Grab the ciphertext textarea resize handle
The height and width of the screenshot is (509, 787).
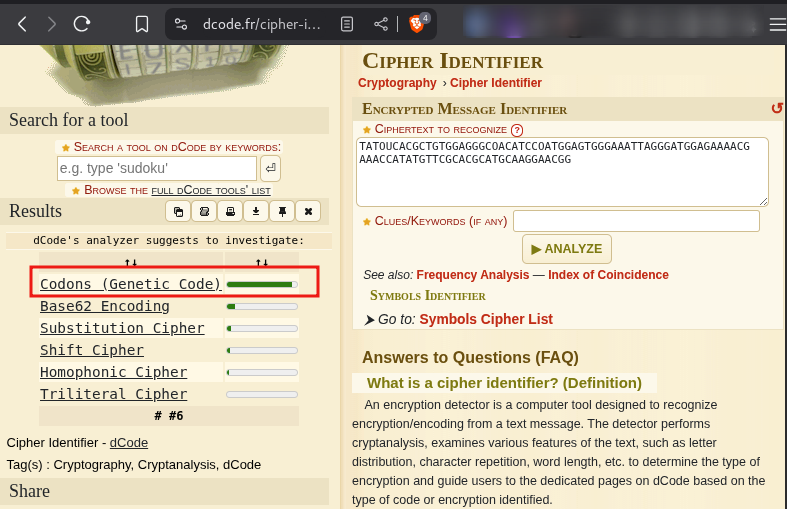tap(763, 201)
